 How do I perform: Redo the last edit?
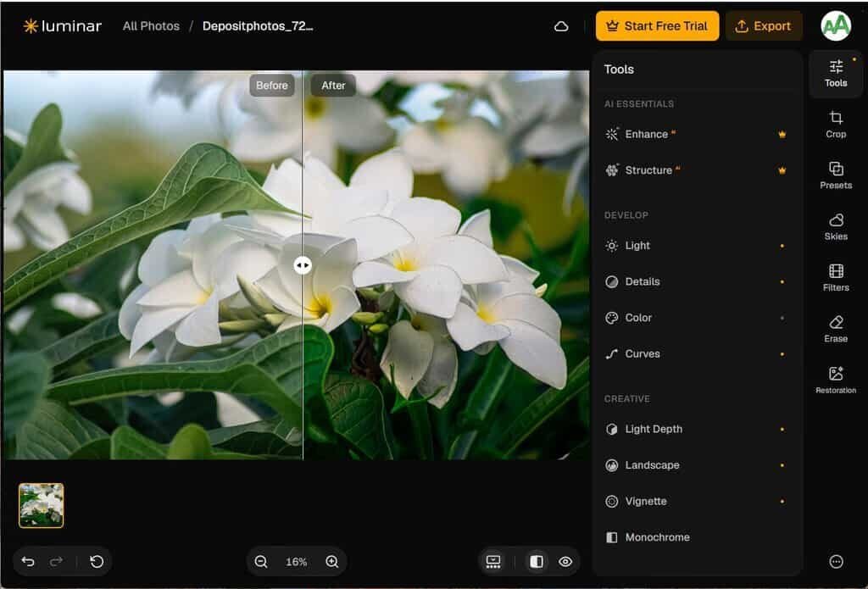point(56,561)
